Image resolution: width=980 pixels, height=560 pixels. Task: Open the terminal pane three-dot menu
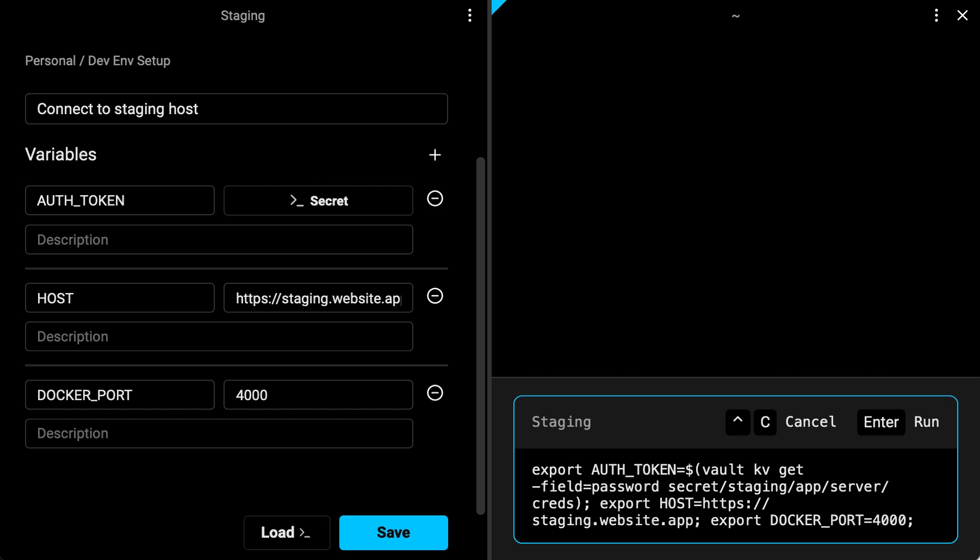(936, 15)
